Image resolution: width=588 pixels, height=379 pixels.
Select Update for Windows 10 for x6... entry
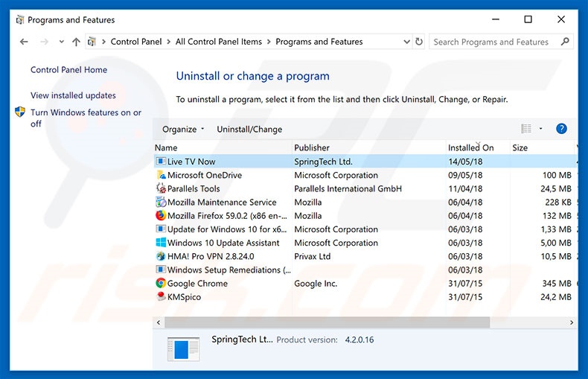pyautogui.click(x=227, y=229)
